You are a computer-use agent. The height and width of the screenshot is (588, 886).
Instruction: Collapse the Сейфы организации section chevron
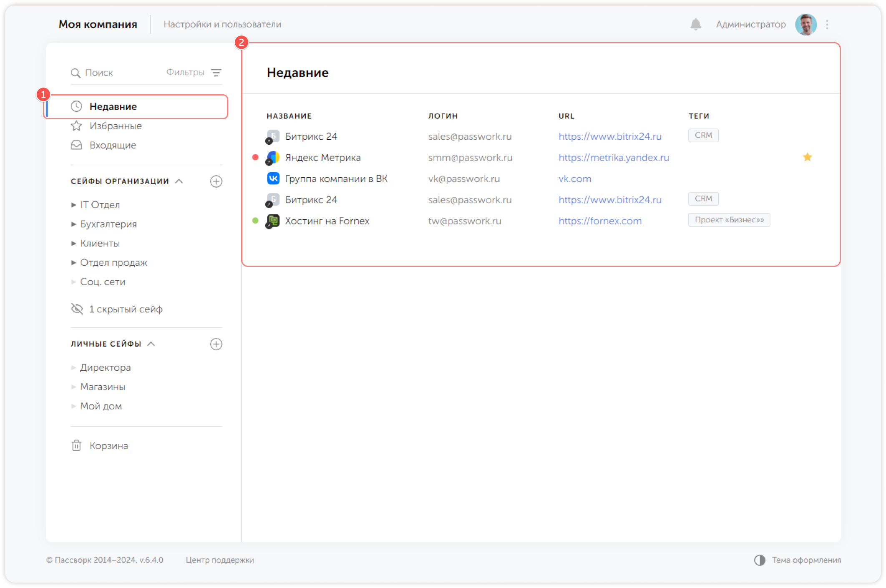[179, 181]
